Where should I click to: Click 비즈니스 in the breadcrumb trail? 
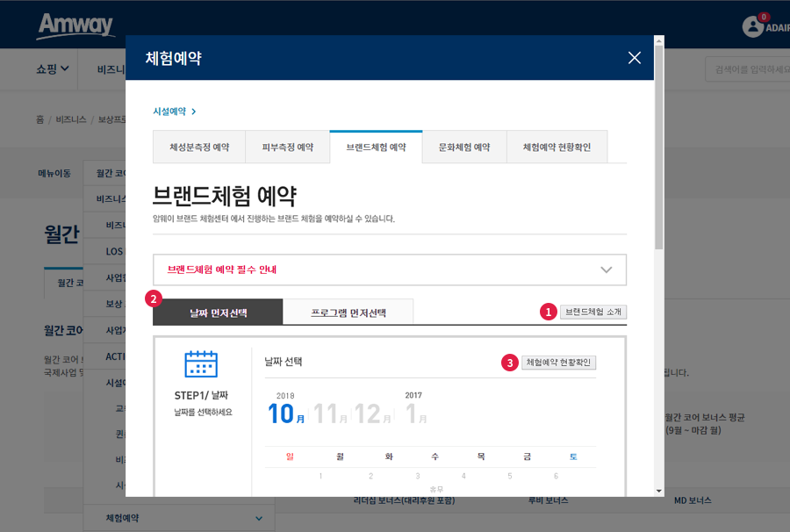(70, 119)
